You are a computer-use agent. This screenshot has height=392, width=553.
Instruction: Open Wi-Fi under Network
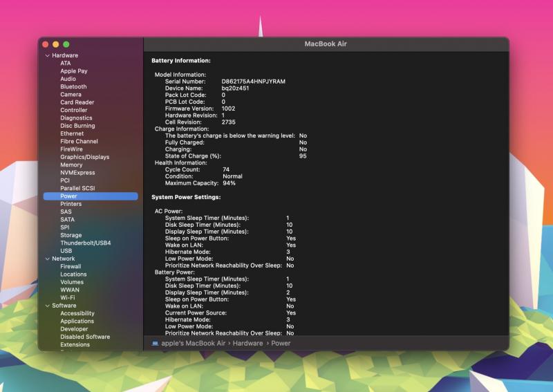(x=67, y=297)
